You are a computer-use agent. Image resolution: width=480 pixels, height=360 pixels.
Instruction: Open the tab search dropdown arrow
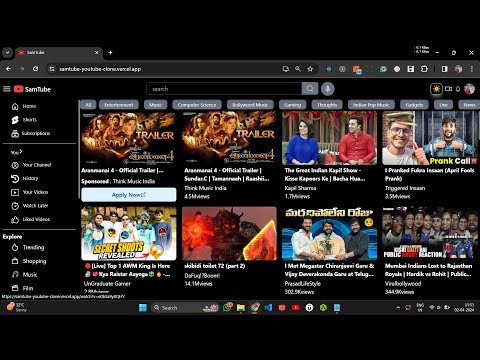coord(7,52)
